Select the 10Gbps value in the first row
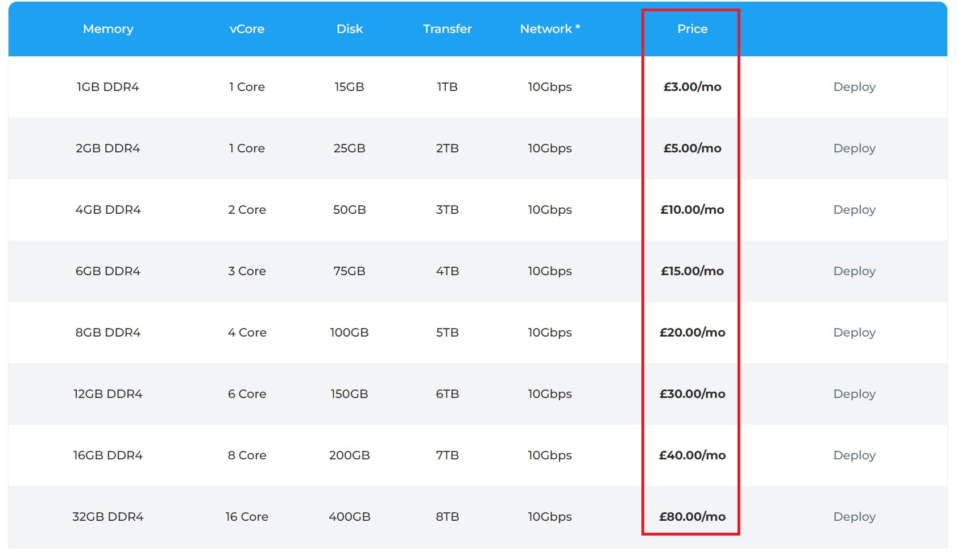This screenshot has height=560, width=957. (549, 87)
